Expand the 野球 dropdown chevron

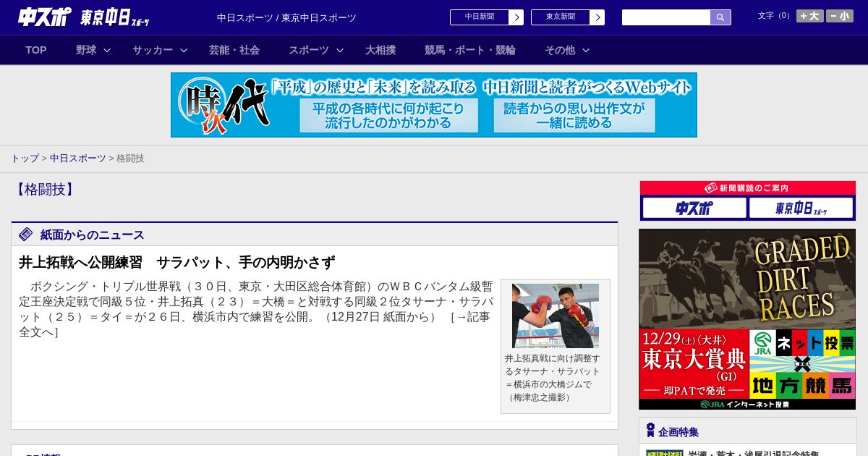[107, 50]
